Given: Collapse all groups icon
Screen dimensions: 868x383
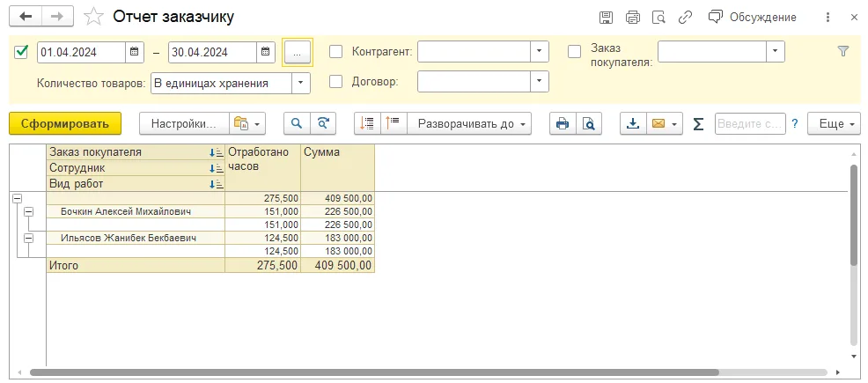Looking at the screenshot, I should [367, 123].
